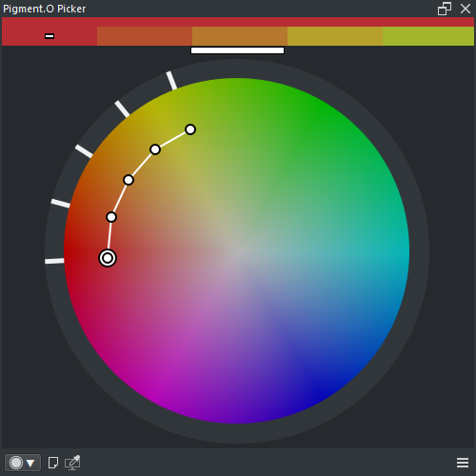
Task: Open the color wheel mode dropdown
Action: tap(23, 463)
